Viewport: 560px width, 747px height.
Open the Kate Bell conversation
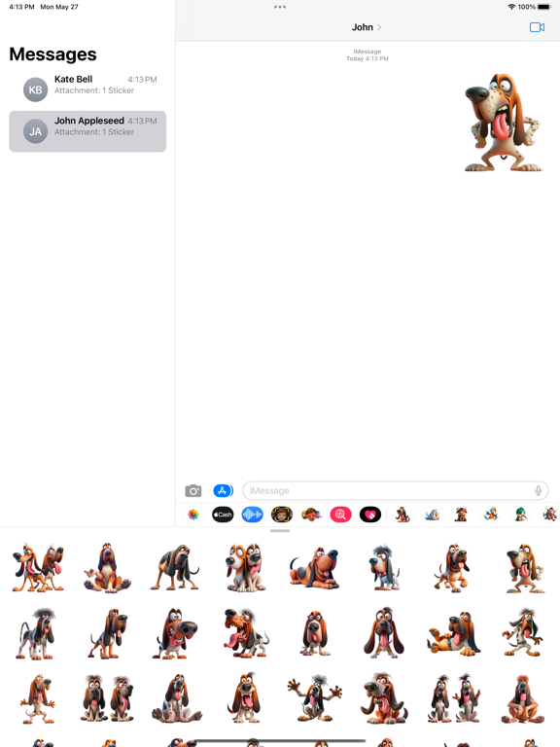87,89
